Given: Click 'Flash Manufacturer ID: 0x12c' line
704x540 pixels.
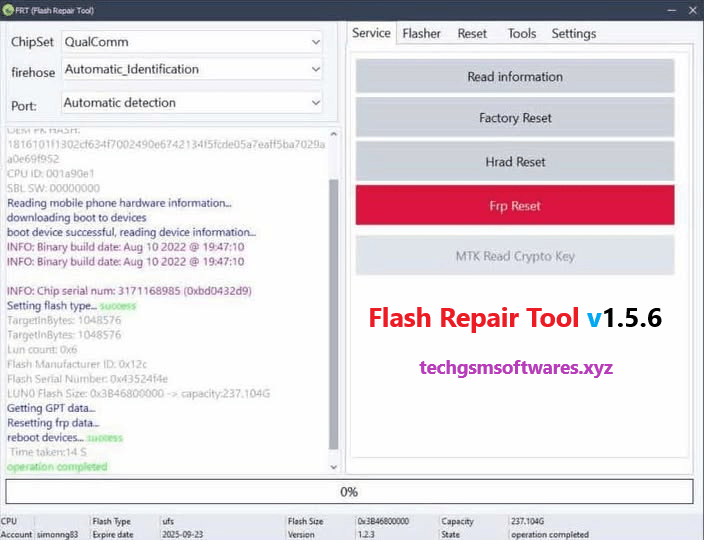Looking at the screenshot, I should coord(77,364).
